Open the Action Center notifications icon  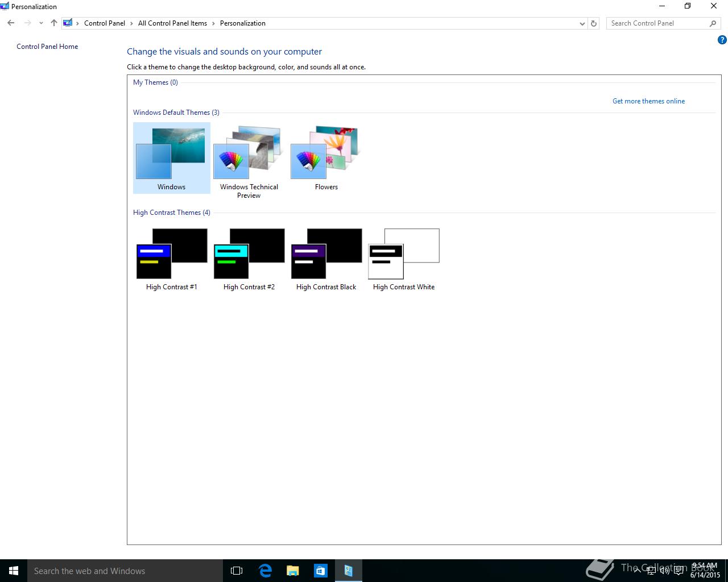coord(679,571)
